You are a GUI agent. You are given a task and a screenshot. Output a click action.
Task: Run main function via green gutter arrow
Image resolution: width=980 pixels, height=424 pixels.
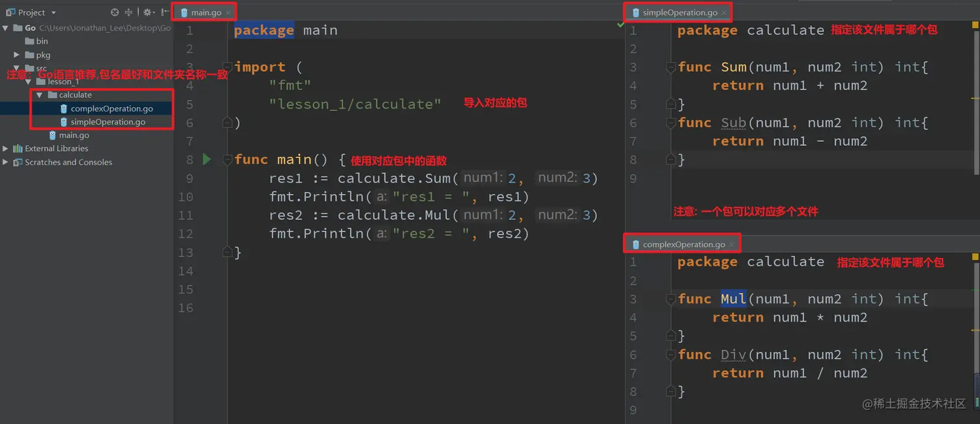(x=207, y=159)
